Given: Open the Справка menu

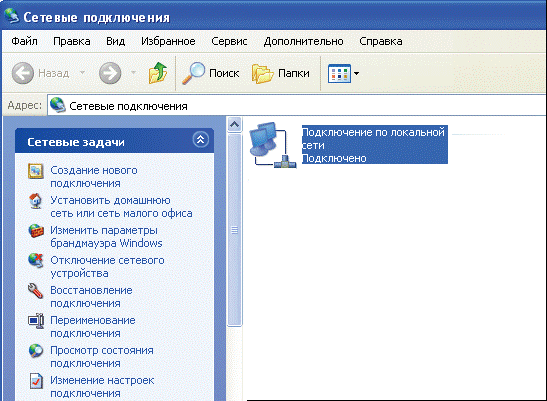Looking at the screenshot, I should tap(381, 41).
